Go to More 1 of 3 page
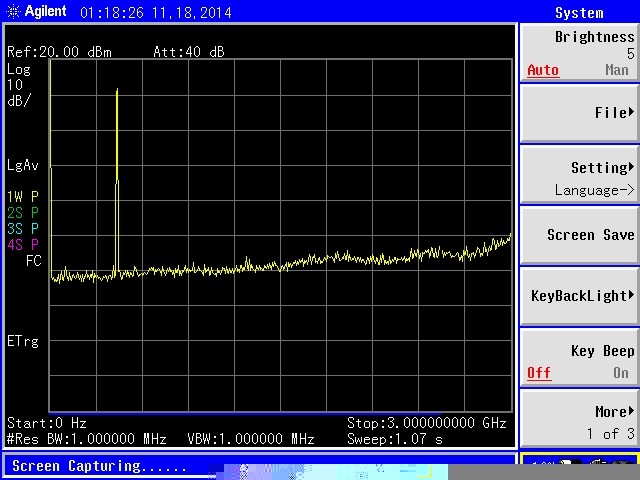The width and height of the screenshot is (640, 480). pyautogui.click(x=579, y=421)
